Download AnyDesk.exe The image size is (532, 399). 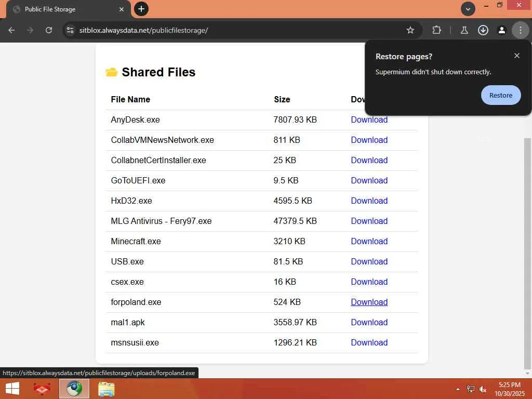click(x=369, y=120)
